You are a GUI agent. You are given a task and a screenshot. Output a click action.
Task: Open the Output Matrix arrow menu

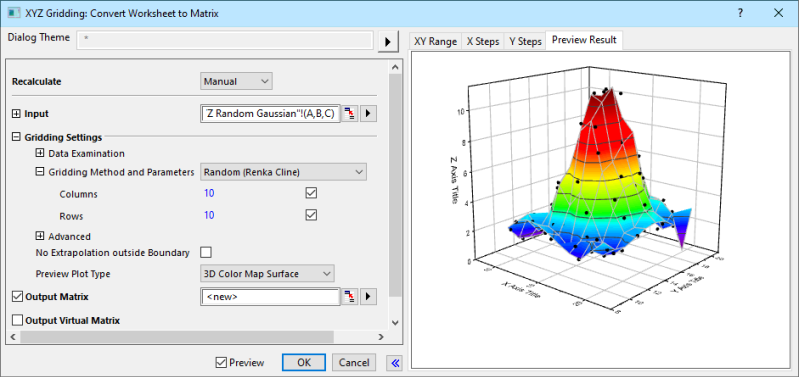pyautogui.click(x=368, y=296)
